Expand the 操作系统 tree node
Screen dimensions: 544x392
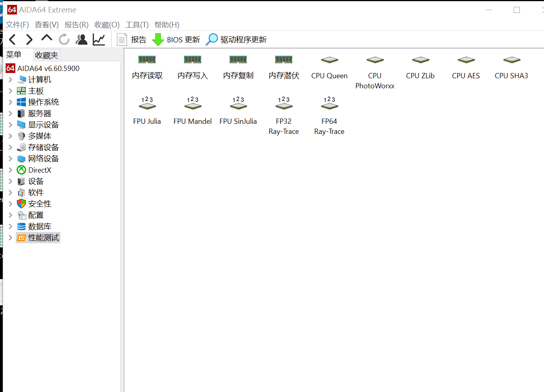10,102
